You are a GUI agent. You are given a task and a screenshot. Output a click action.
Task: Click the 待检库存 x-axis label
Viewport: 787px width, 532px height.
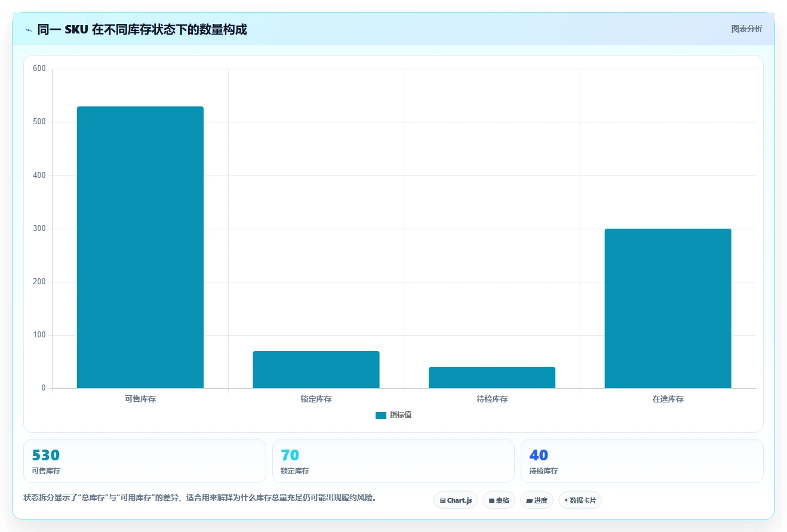tap(492, 399)
